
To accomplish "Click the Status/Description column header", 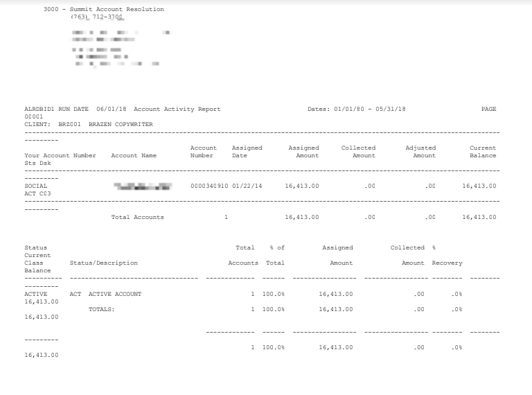I will point(103,263).
